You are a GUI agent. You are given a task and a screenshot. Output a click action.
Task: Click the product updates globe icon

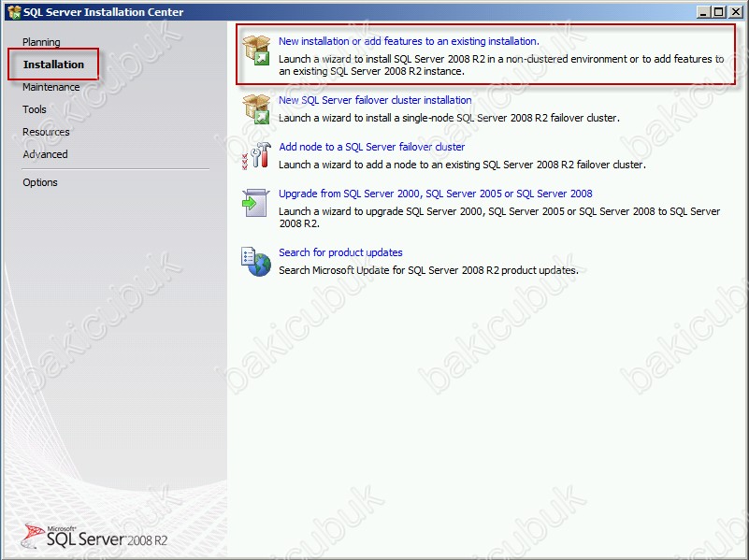[256, 262]
